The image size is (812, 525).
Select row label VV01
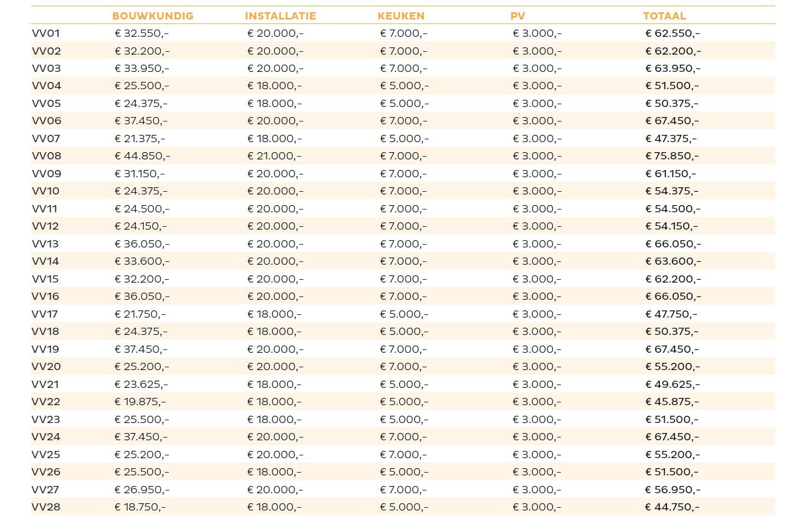tap(46, 33)
